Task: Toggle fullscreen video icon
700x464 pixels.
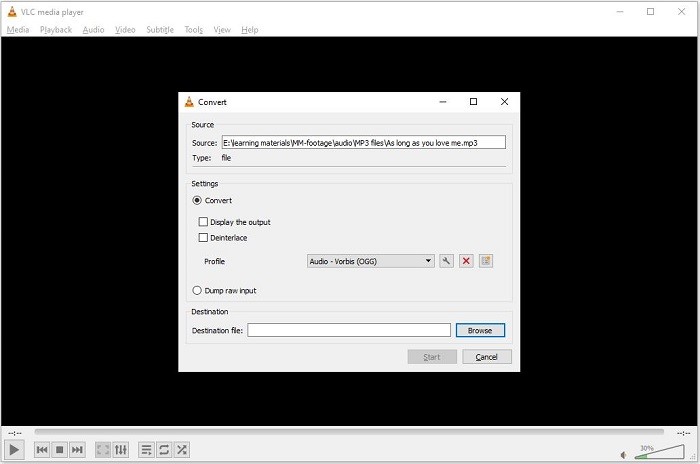Action: click(x=103, y=450)
